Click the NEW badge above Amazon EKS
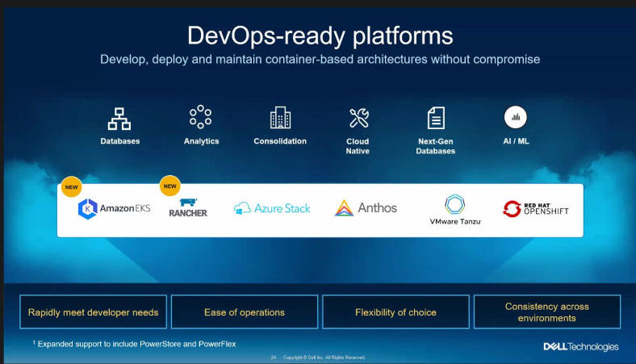 point(71,187)
